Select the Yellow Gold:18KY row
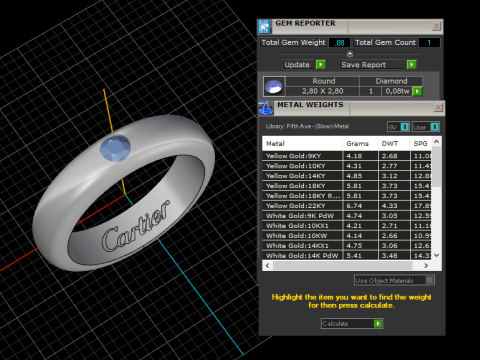Screen dimensions: 480x360 tap(347, 186)
